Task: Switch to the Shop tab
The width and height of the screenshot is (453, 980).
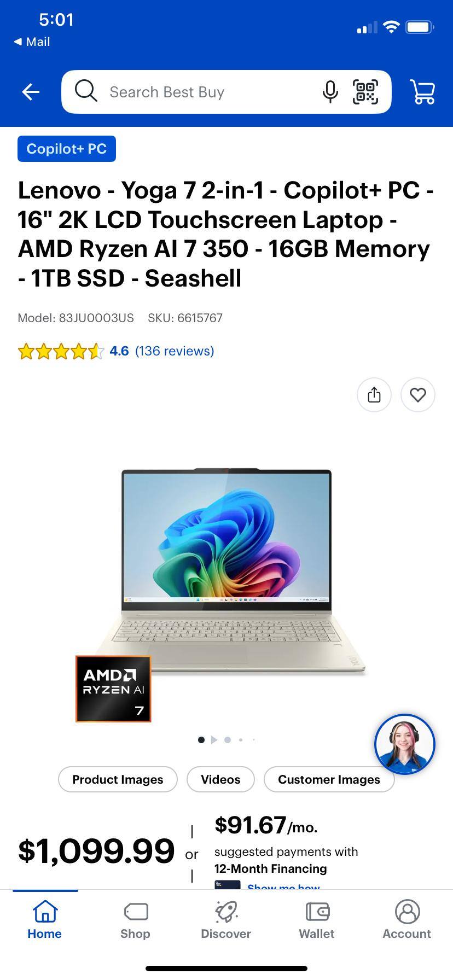Action: coord(136,920)
